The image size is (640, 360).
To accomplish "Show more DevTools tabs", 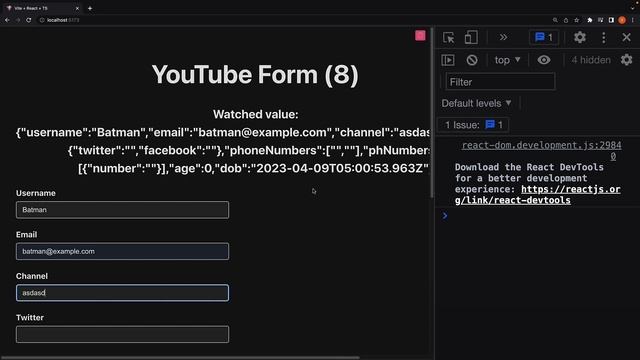I will (503, 38).
